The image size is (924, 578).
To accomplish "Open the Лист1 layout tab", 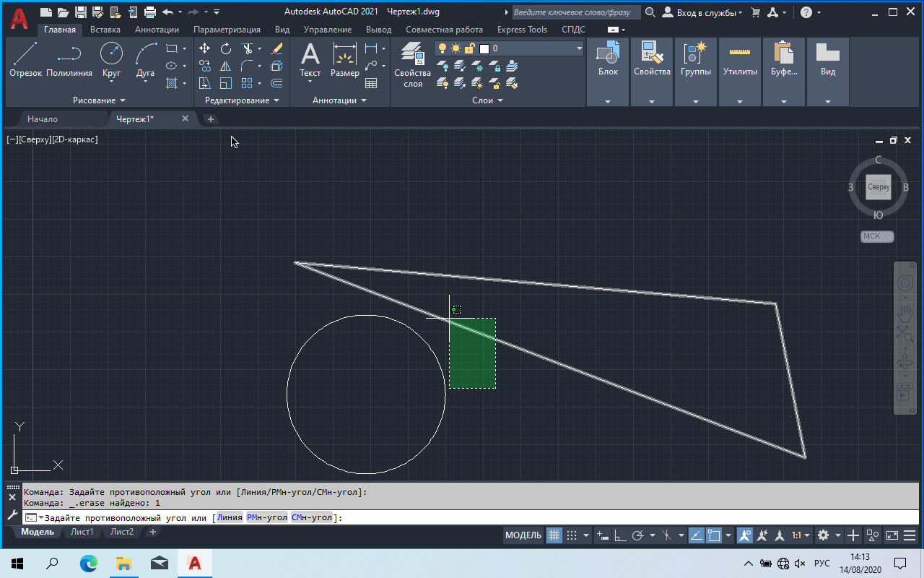I will tap(82, 532).
